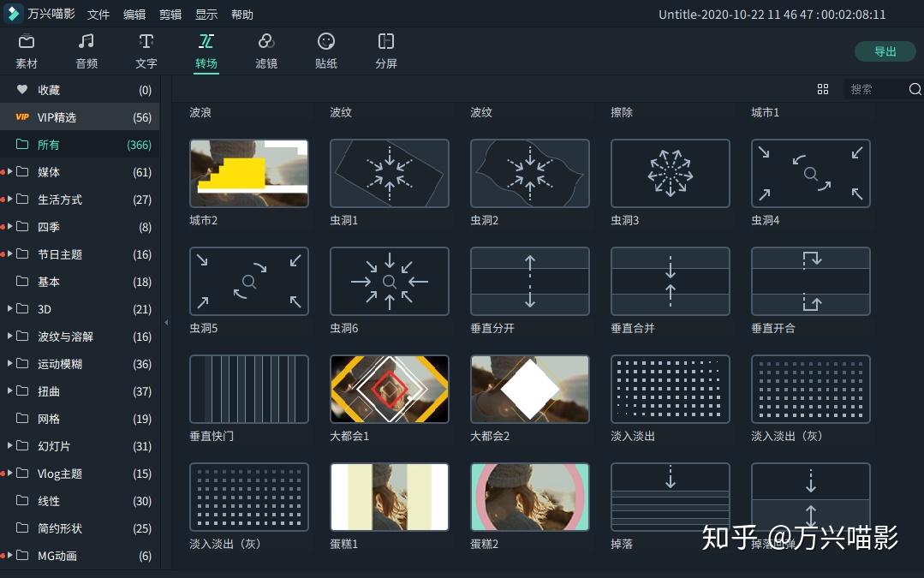
Task: Select the 虫洞2 transition thumbnail
Action: click(x=530, y=173)
